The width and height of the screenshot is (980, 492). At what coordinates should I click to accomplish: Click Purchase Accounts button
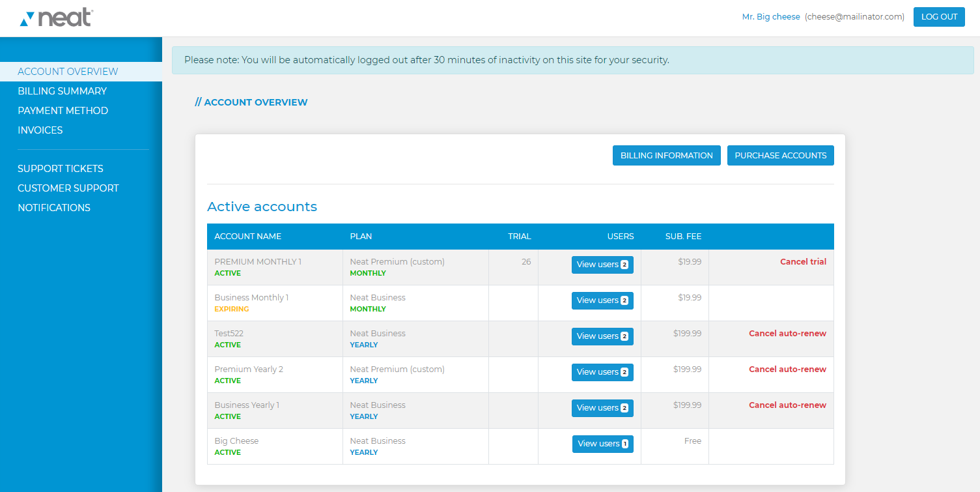[x=781, y=156]
